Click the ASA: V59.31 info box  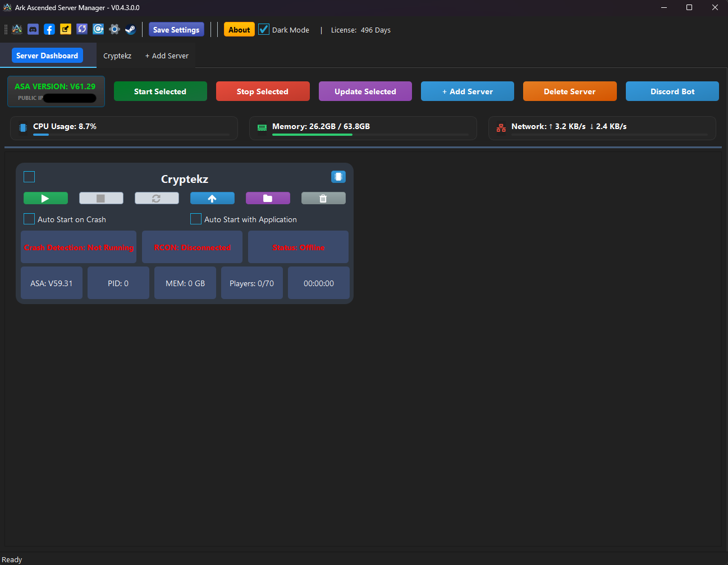52,283
